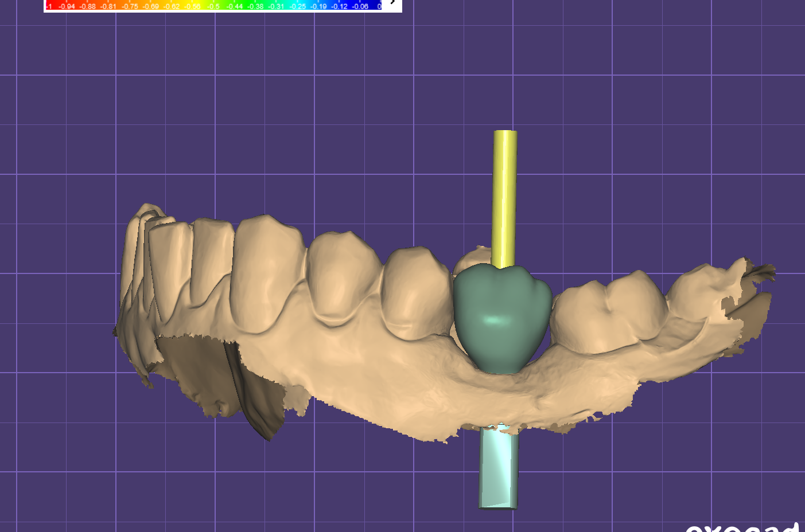This screenshot has width=805, height=532.
Task: Click the cyan -0.25 mark on color scale
Action: pos(297,6)
